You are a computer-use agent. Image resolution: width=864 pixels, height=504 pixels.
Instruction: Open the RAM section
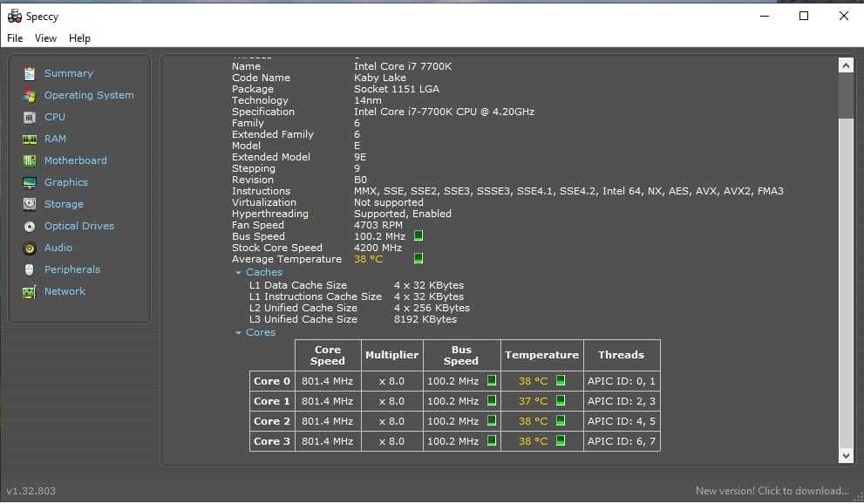point(55,139)
